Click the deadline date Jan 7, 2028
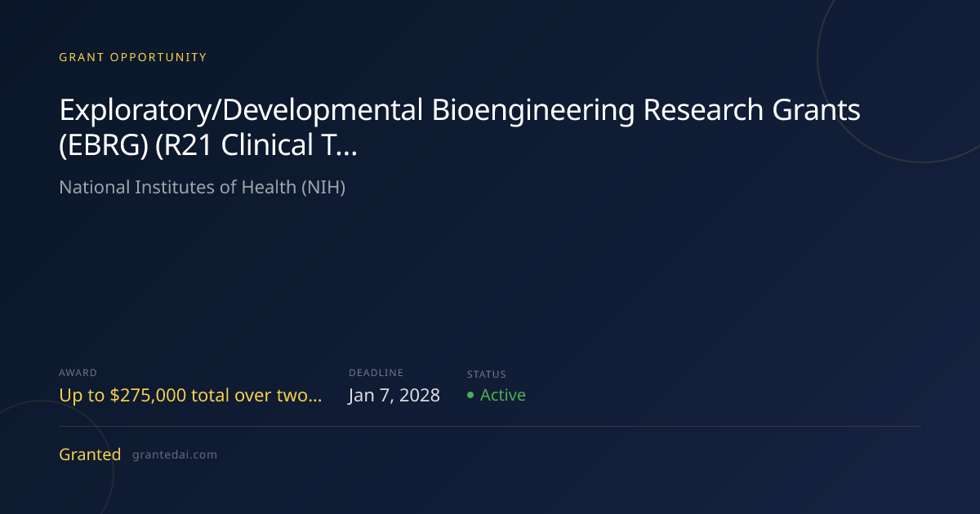 [394, 396]
